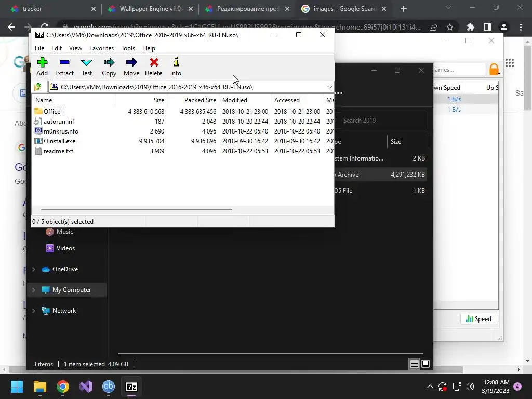This screenshot has height=399, width=532.
Task: Sort by Accessed column header
Action: pos(297,100)
